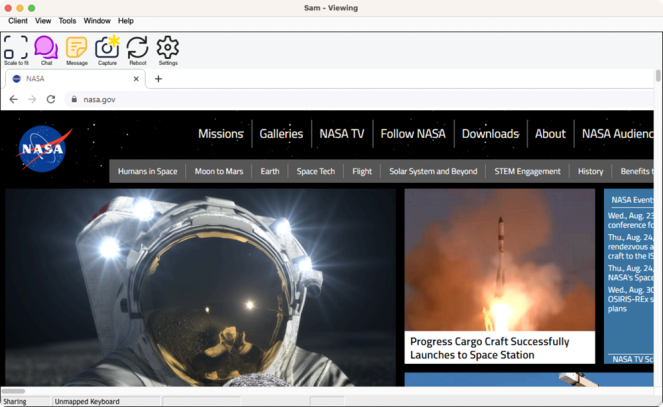Expand the Solar System and Beyond item
Viewport: 663px width, 407px height.
coord(433,171)
